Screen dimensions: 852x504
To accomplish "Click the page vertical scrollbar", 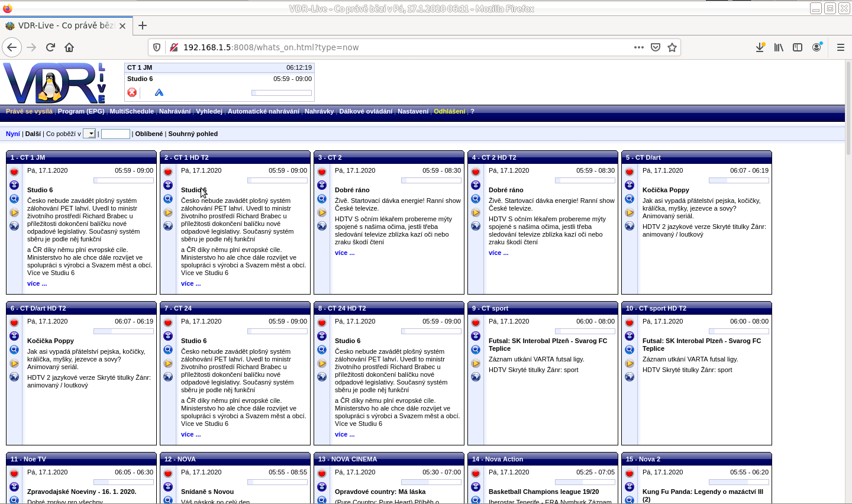I will (848, 108).
